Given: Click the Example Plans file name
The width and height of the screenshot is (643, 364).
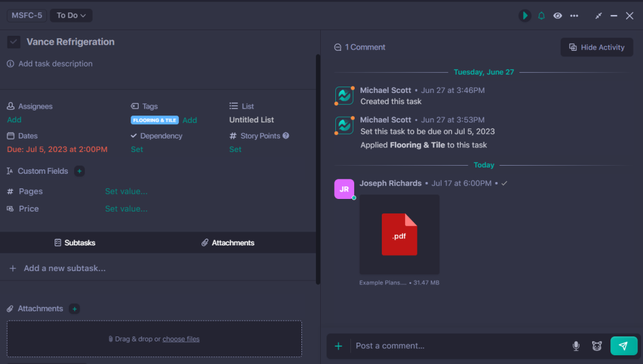Looking at the screenshot, I should coord(383,282).
